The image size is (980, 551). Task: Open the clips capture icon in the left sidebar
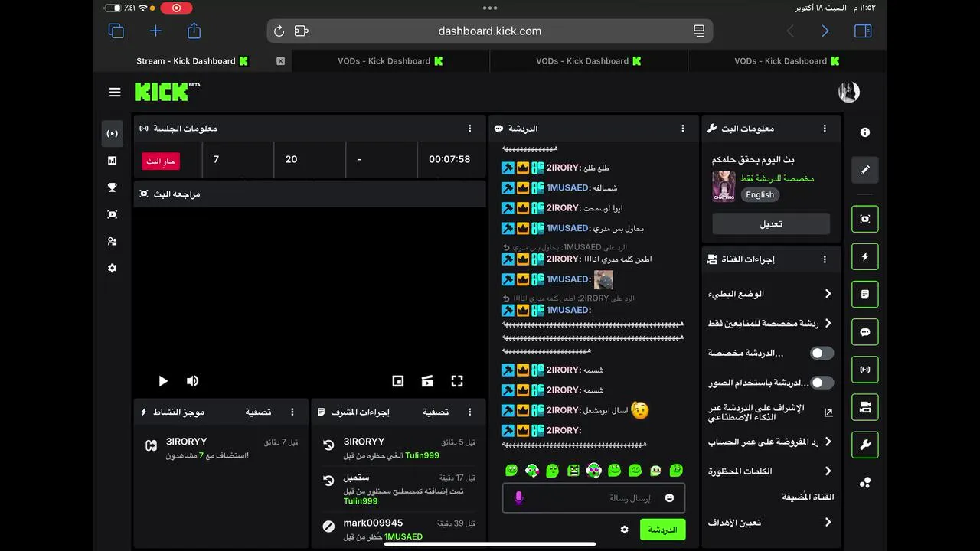click(112, 214)
